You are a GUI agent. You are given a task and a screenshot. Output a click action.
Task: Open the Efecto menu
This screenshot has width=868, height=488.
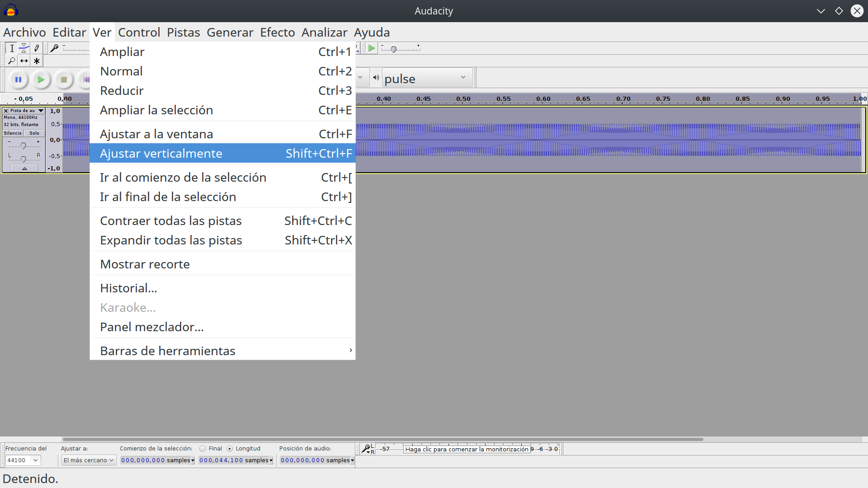point(278,33)
